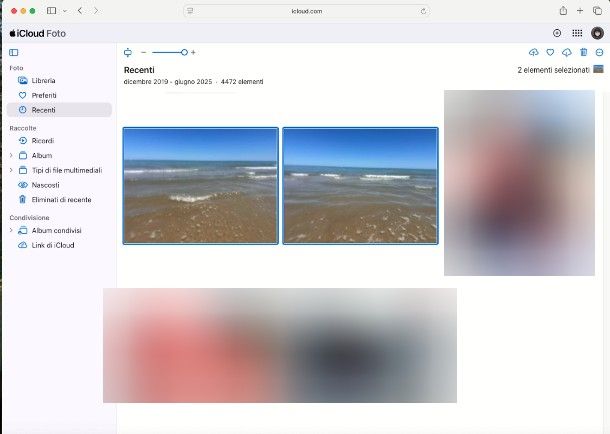Download the selected photos
This screenshot has width=610, height=434.
[x=566, y=52]
